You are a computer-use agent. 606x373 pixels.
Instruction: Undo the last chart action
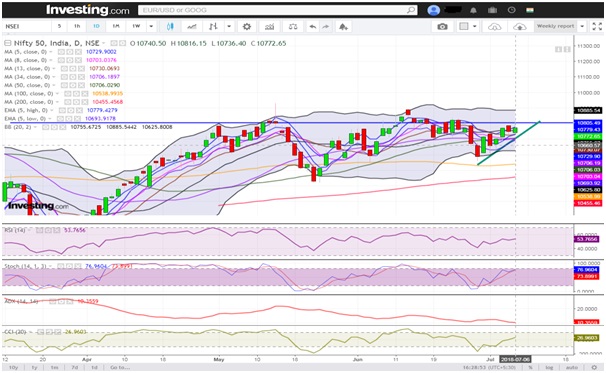(x=313, y=26)
